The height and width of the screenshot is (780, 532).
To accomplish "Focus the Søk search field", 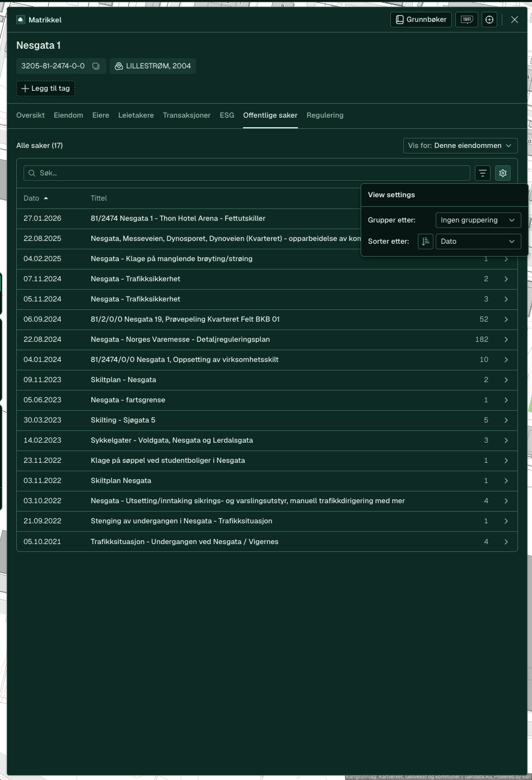I will point(247,173).
